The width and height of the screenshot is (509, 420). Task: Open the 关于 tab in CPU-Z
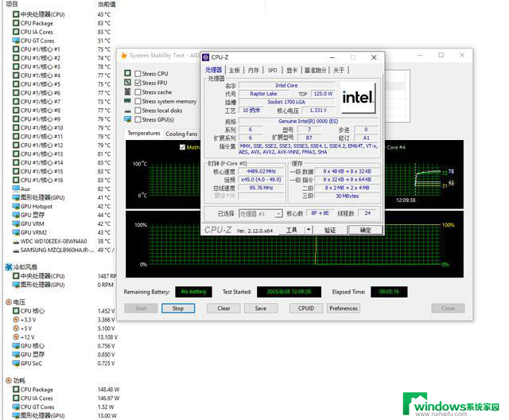pyautogui.click(x=339, y=70)
